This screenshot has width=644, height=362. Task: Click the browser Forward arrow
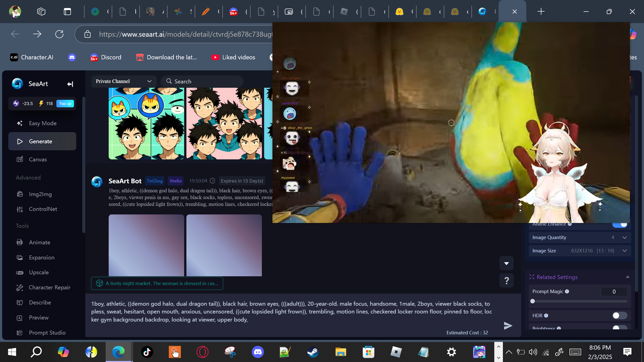coord(37,34)
